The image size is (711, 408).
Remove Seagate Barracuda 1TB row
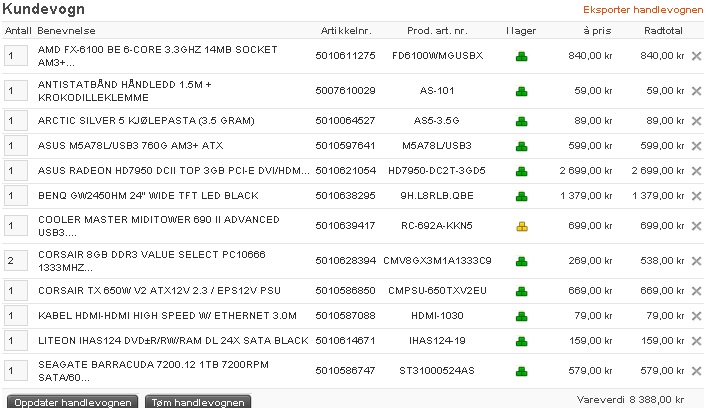[x=696, y=371]
